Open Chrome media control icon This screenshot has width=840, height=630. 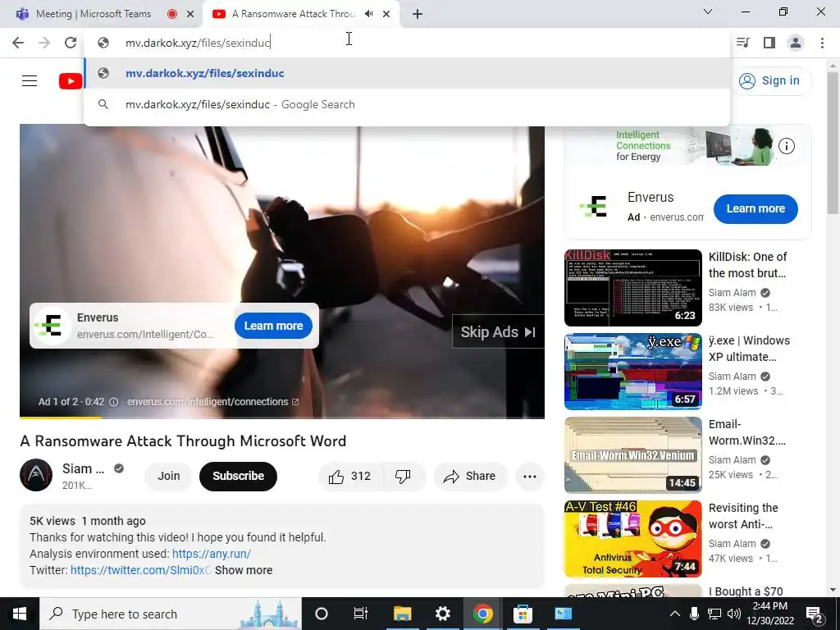point(743,43)
